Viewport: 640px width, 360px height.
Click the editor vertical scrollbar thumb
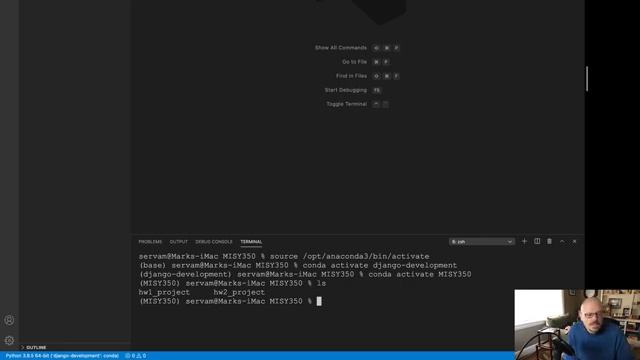587,79
